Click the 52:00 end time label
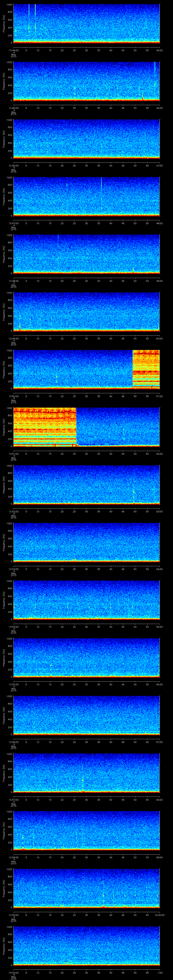Viewport: 173px width, 980px height. [159, 454]
